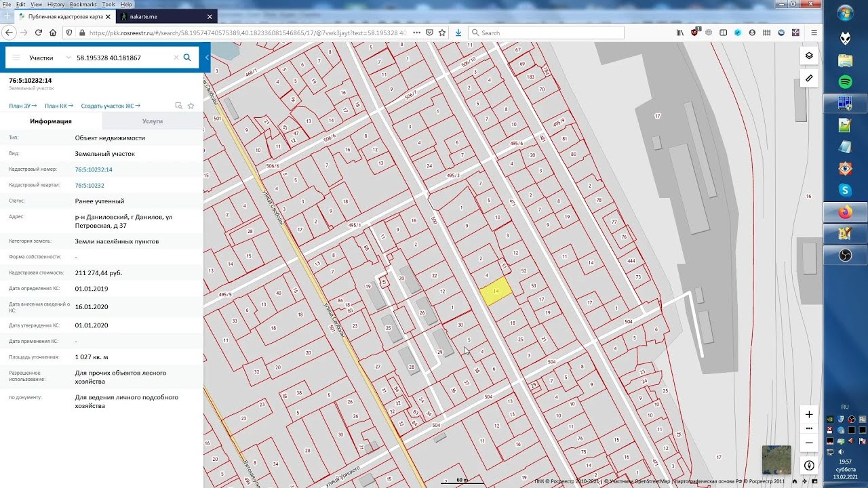Click the area value 1 027 кв. м
Screen dimensions: 868x488
tap(92, 357)
